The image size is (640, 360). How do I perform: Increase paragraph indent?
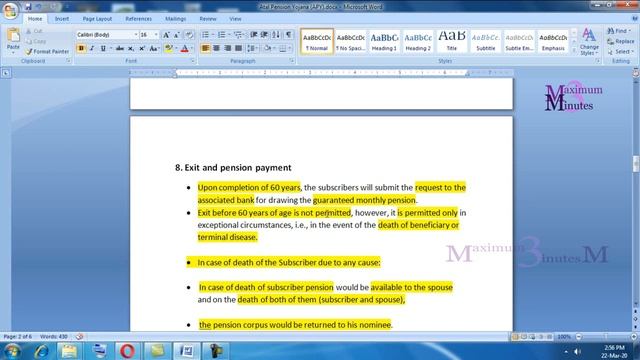click(x=264, y=35)
